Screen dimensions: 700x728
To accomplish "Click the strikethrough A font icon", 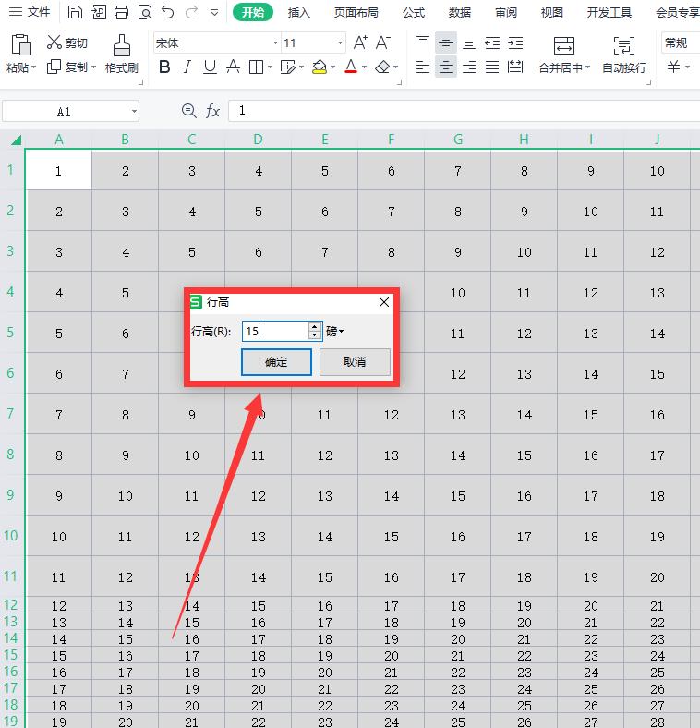I will coord(233,67).
